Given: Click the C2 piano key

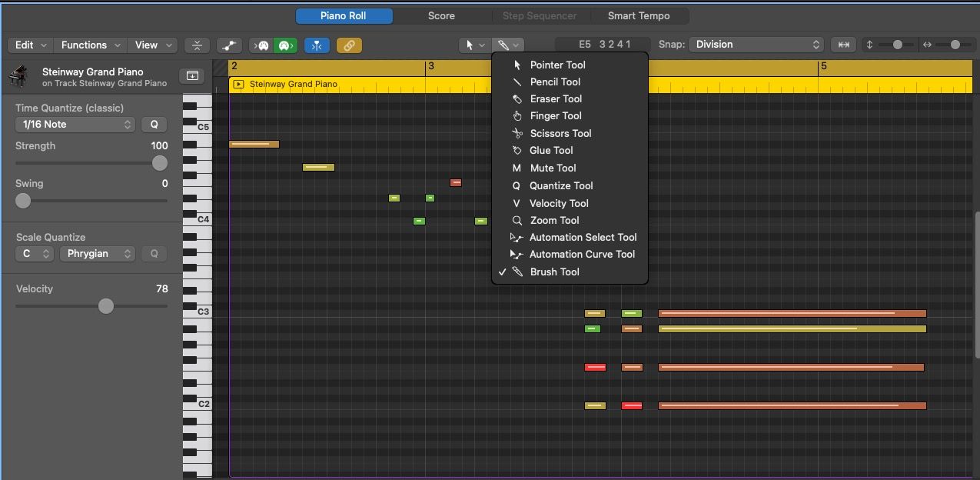Looking at the screenshot, I should pos(197,404).
